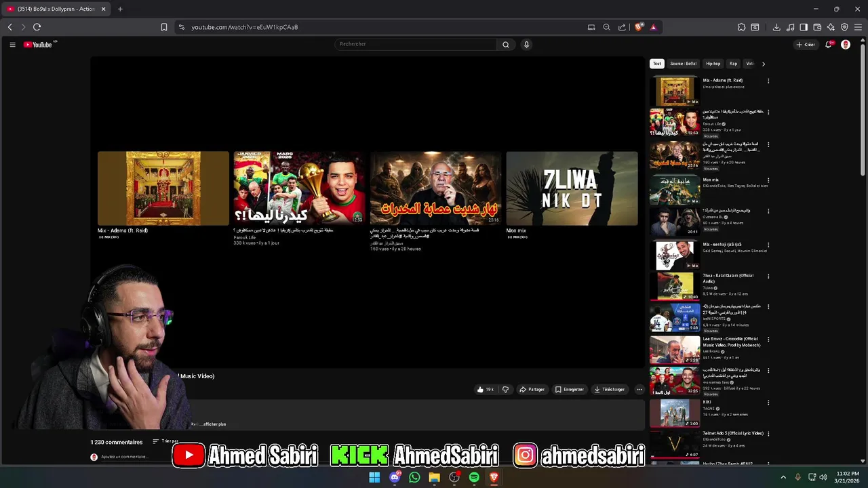Open WhatsApp from the taskbar

(414, 477)
